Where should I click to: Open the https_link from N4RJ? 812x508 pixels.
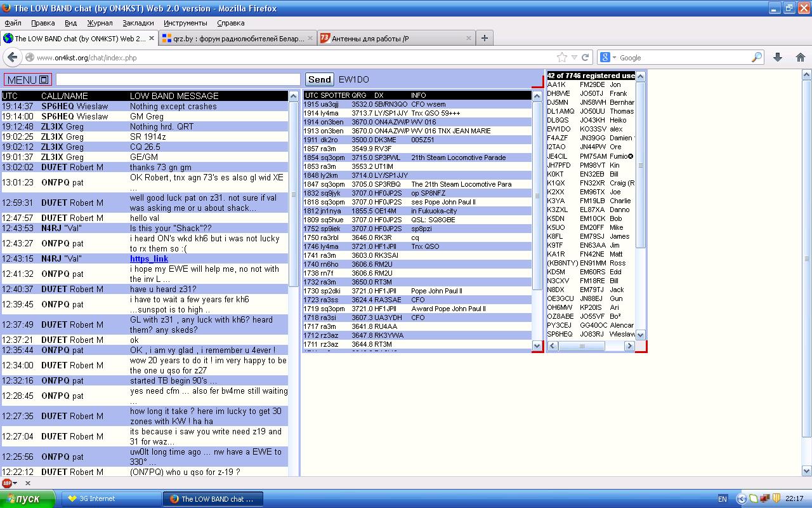(x=149, y=259)
